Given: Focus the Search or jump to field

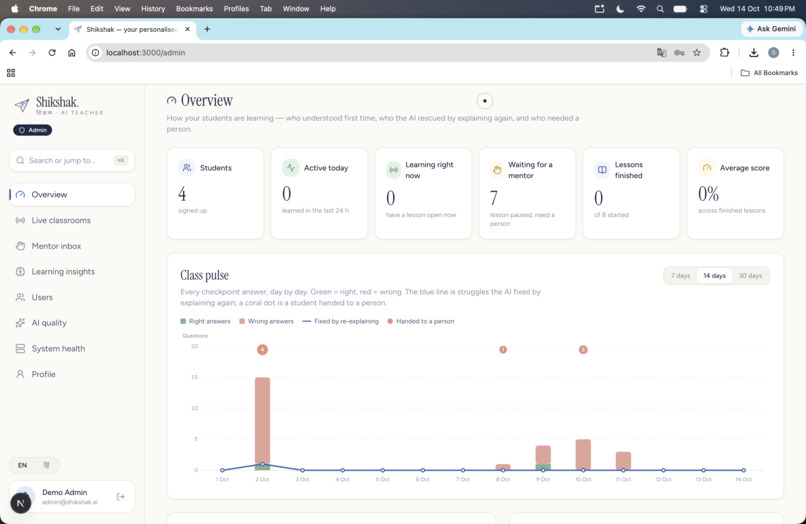Looking at the screenshot, I should pos(72,160).
